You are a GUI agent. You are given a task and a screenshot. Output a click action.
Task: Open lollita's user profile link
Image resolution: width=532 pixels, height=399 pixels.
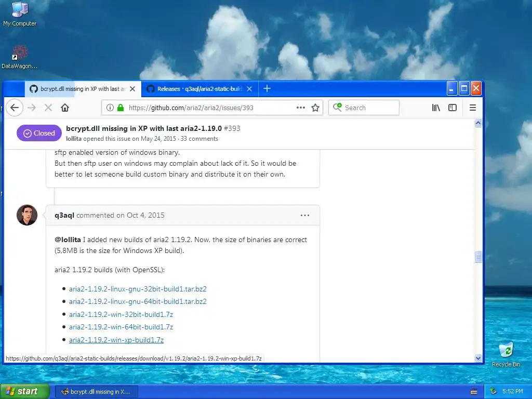[74, 139]
